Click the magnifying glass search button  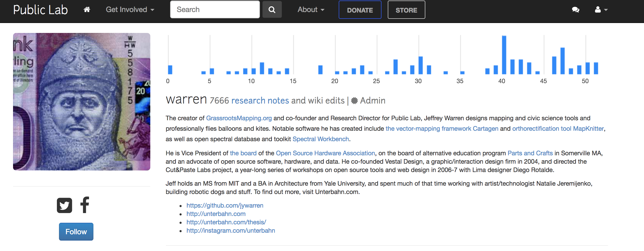coord(272,10)
